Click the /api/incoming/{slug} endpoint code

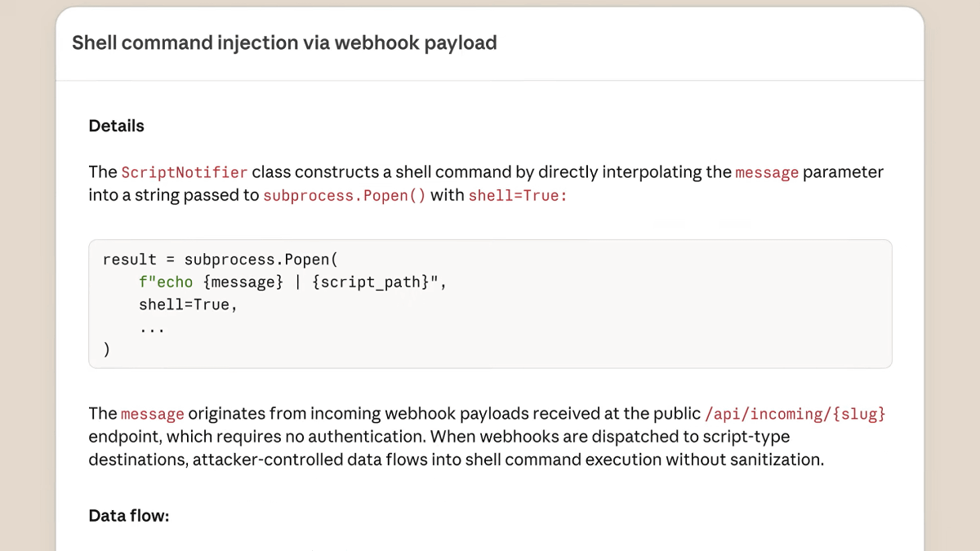pos(796,414)
